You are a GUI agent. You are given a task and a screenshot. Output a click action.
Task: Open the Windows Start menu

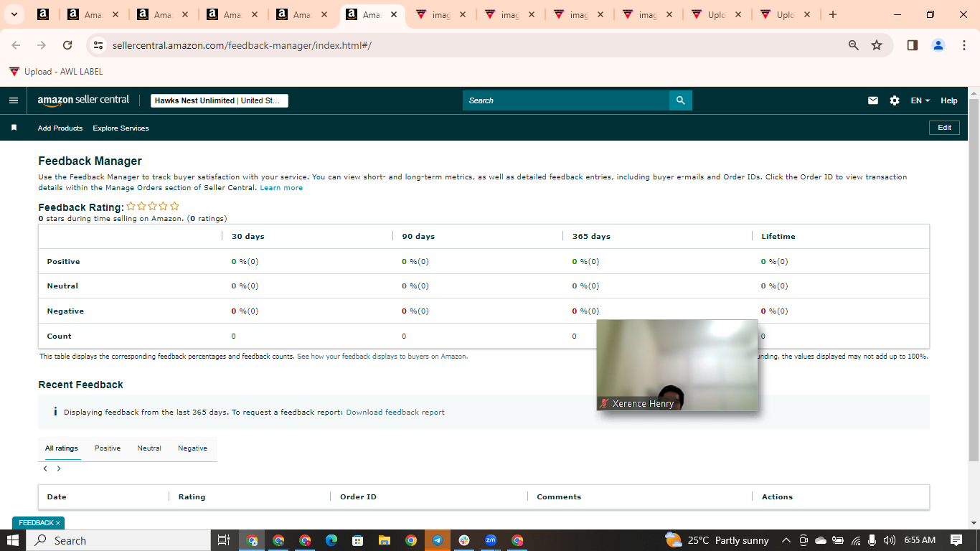(x=13, y=540)
